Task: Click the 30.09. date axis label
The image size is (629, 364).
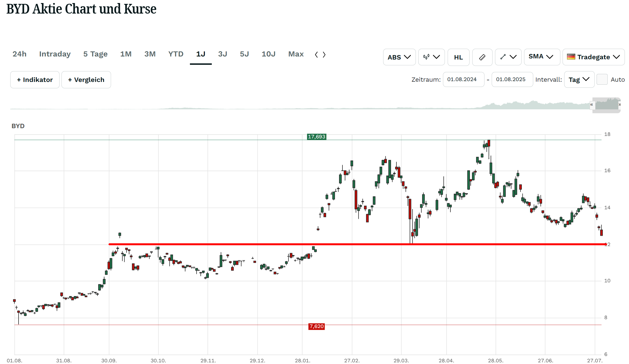Action: pyautogui.click(x=109, y=360)
